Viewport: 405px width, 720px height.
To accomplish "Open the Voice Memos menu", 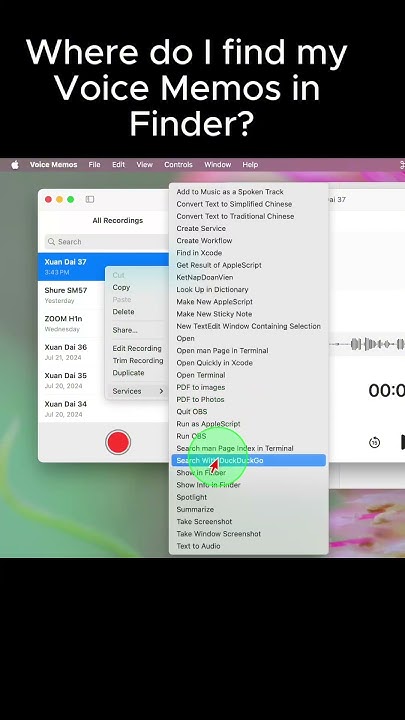I will [54, 164].
